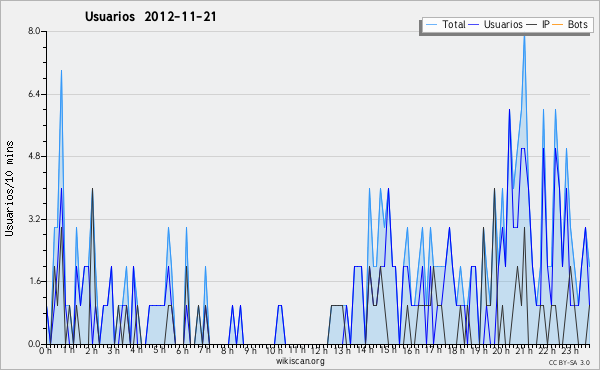Click the '3 h' x-axis label

(x=114, y=351)
